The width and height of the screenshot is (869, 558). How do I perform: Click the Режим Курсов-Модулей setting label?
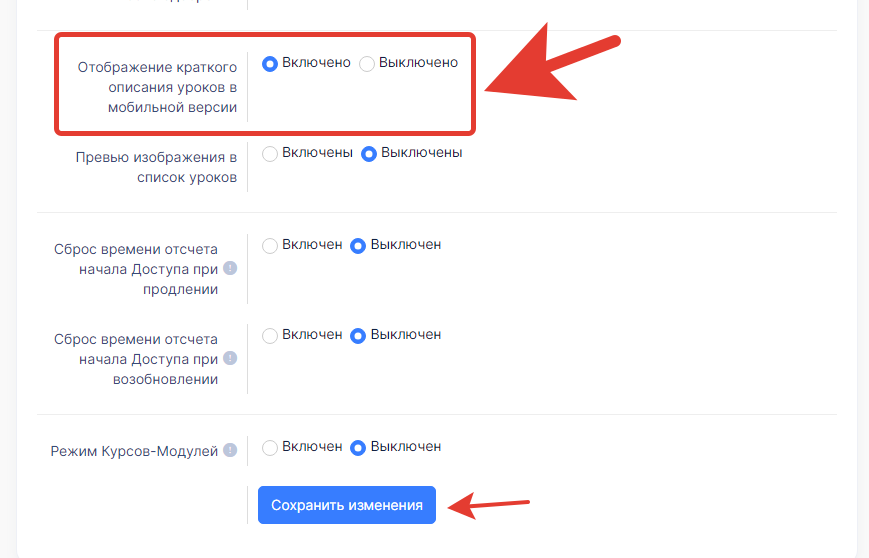[x=134, y=452]
